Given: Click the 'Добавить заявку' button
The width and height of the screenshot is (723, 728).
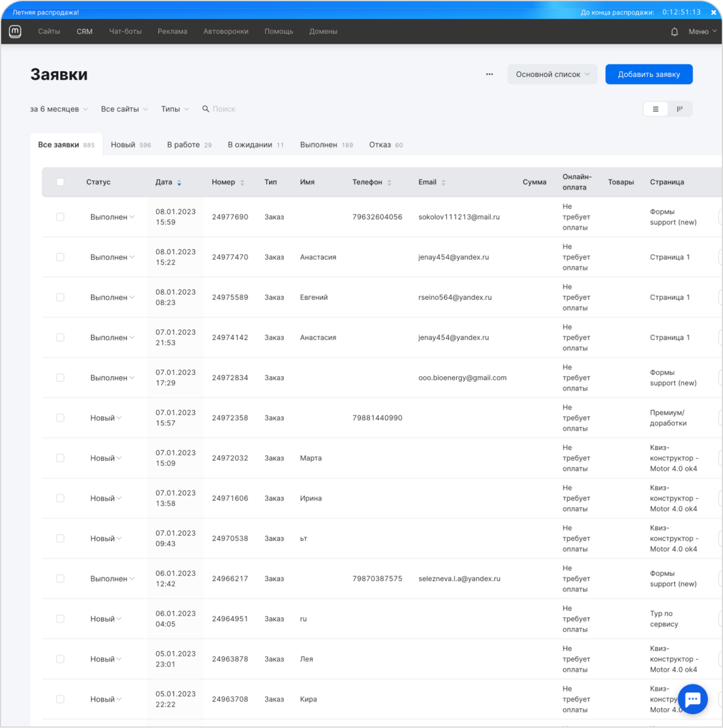Looking at the screenshot, I should pyautogui.click(x=649, y=75).
